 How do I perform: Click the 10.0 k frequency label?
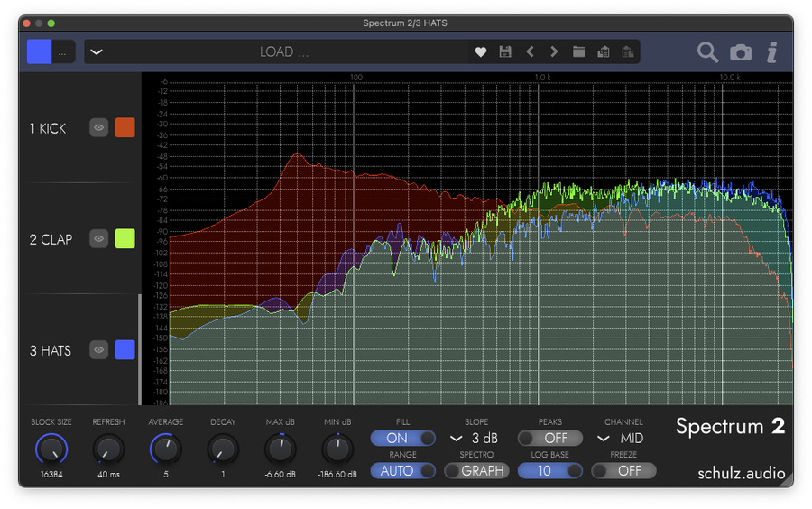point(730,77)
